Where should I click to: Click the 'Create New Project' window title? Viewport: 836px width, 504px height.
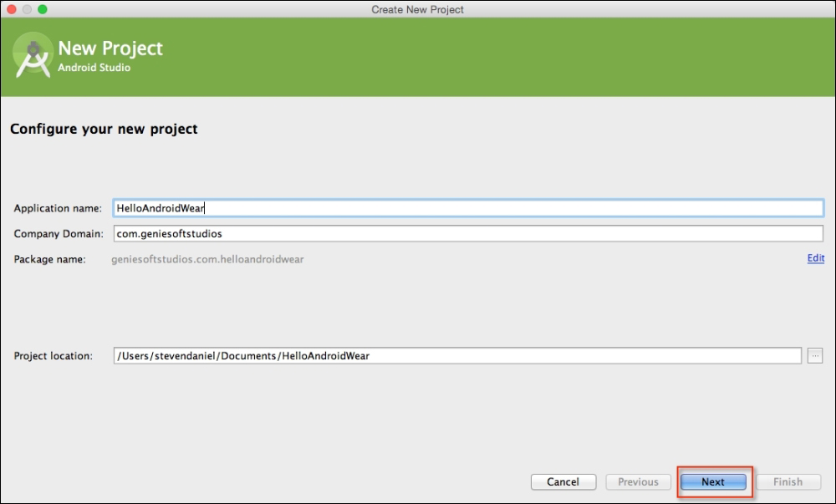[417, 9]
